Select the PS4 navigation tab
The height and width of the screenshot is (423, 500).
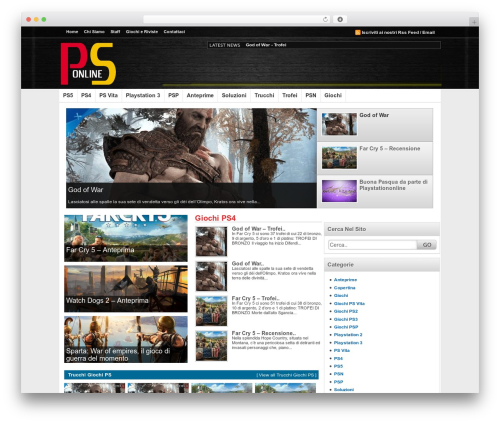coord(86,95)
